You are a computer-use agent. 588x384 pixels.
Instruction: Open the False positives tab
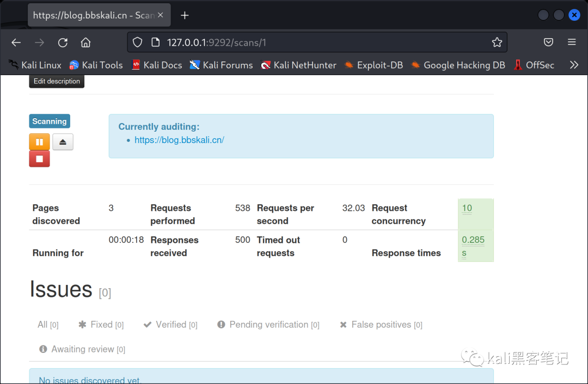tap(381, 325)
